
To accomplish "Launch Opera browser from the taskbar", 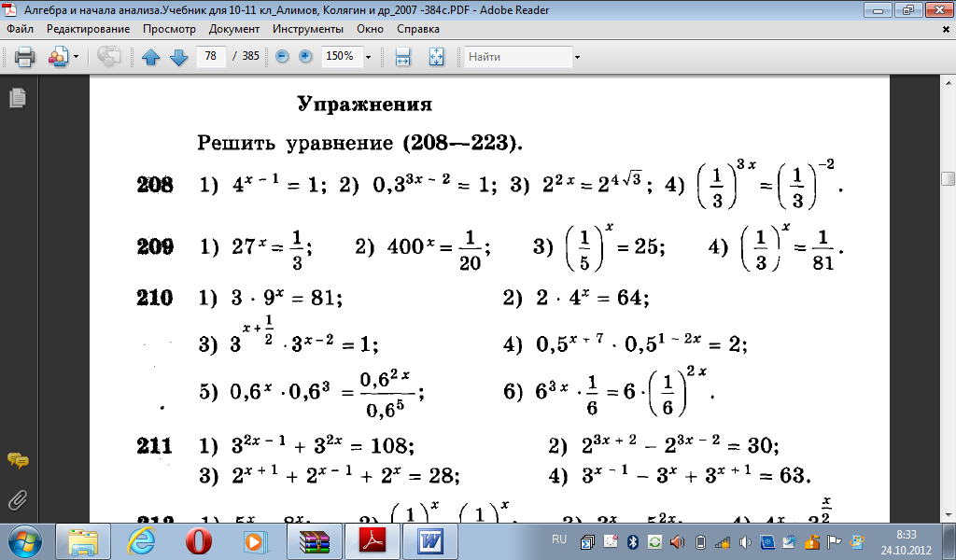I will (199, 541).
